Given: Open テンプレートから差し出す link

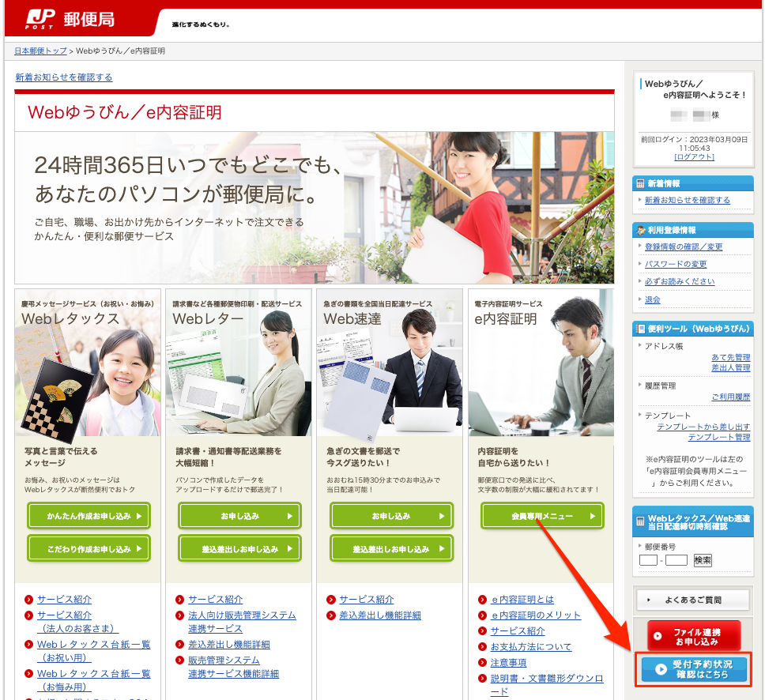Looking at the screenshot, I should 703,427.
